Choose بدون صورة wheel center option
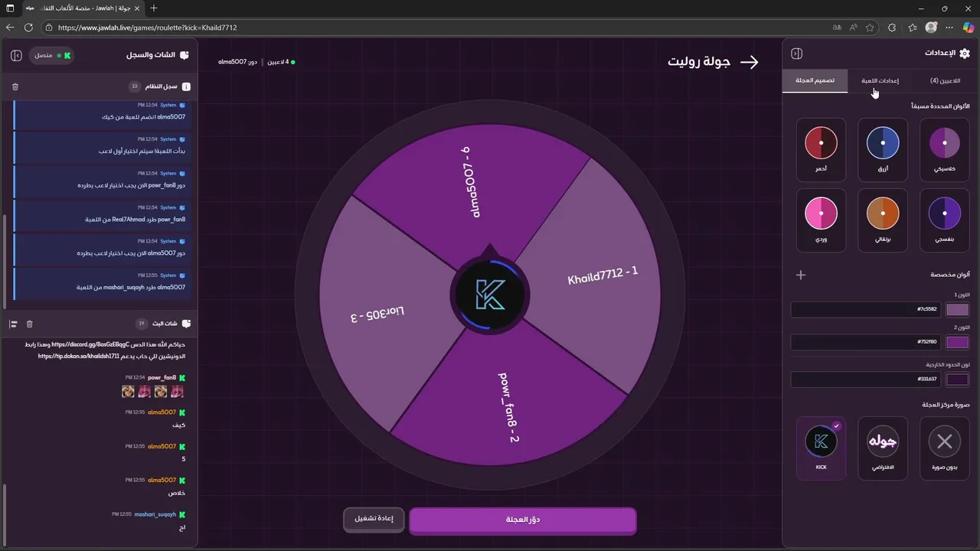This screenshot has height=551, width=980. tap(944, 448)
